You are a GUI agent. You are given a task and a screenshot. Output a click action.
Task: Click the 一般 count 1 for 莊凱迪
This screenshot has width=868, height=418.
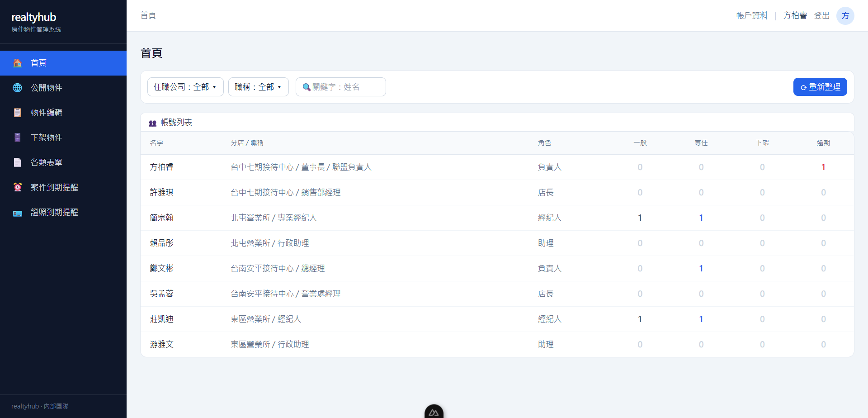(x=640, y=319)
